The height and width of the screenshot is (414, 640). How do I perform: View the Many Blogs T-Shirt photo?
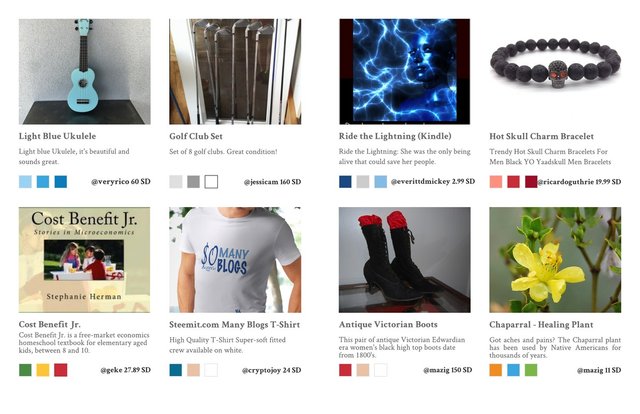(x=235, y=260)
